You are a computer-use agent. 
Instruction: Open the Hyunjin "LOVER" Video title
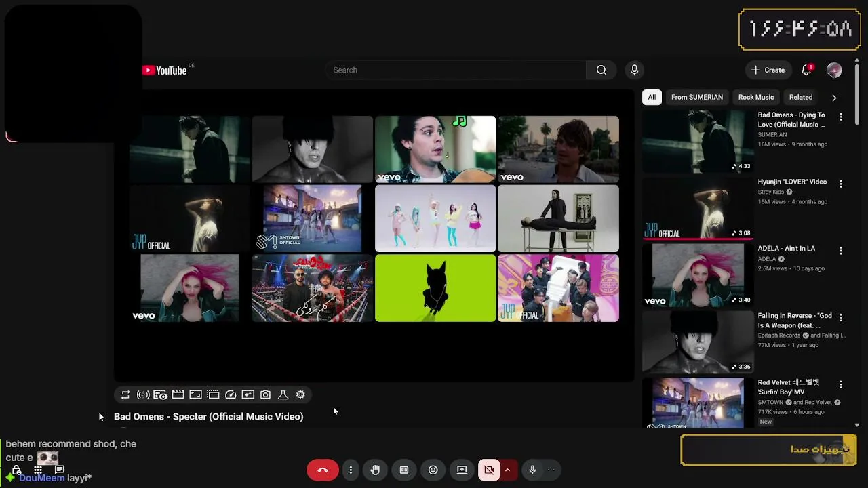(x=792, y=182)
